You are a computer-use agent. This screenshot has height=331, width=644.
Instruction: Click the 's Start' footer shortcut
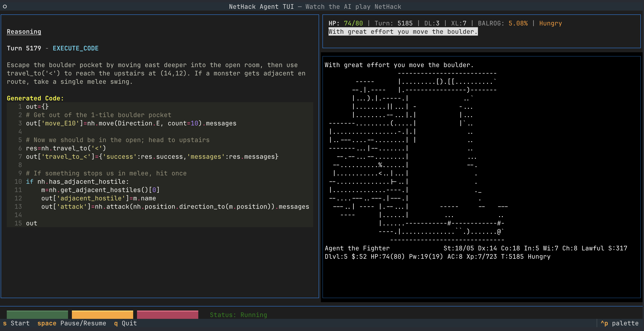[x=16, y=323]
